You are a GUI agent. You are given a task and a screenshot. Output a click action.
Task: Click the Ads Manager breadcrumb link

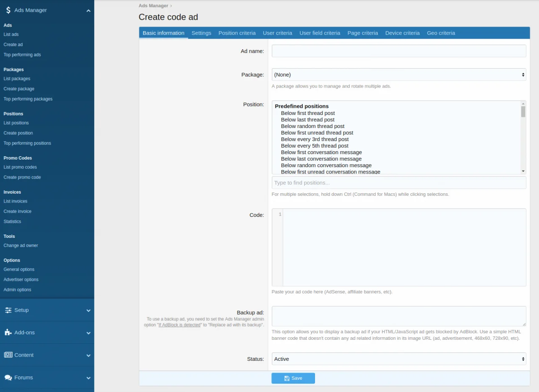153,6
